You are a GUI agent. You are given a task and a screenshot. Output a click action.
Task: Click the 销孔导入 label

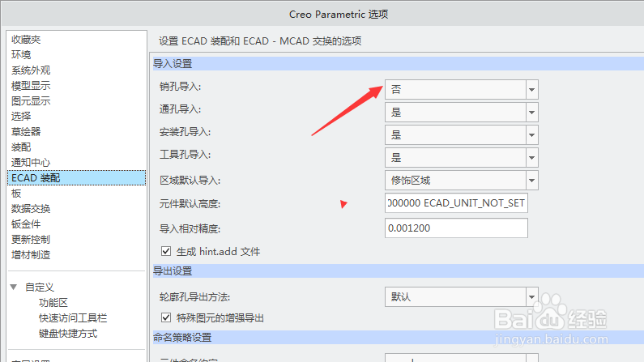(x=181, y=87)
